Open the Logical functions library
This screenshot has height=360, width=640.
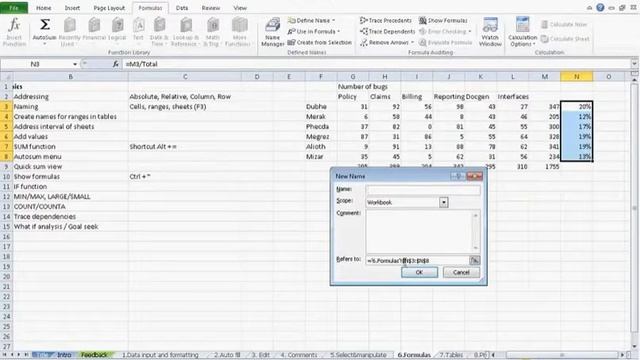pos(117,32)
